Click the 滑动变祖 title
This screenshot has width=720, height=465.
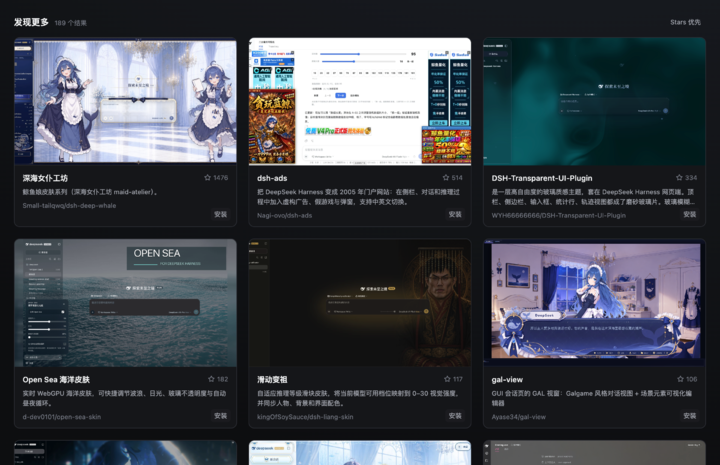click(272, 380)
